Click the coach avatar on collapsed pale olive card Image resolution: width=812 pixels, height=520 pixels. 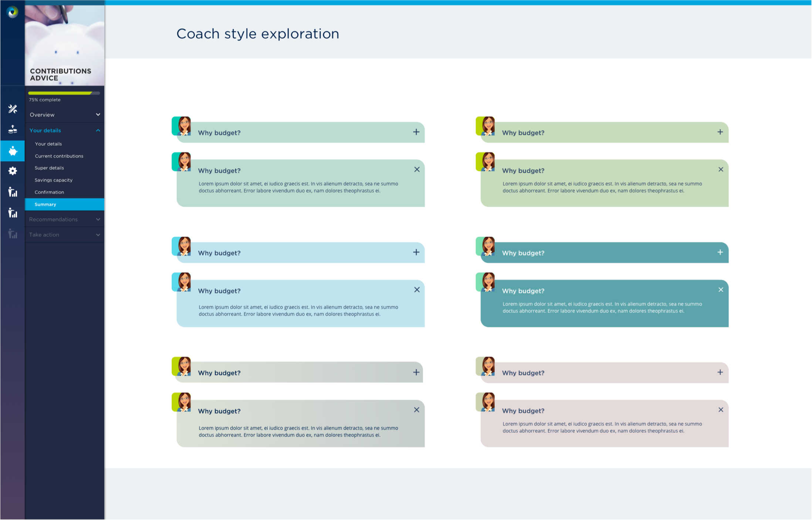(x=485, y=126)
